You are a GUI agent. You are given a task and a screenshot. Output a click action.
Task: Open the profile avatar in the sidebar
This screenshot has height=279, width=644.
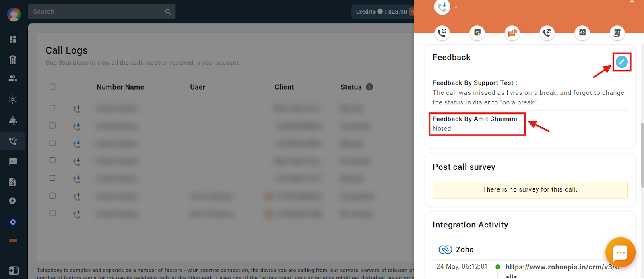[x=14, y=14]
